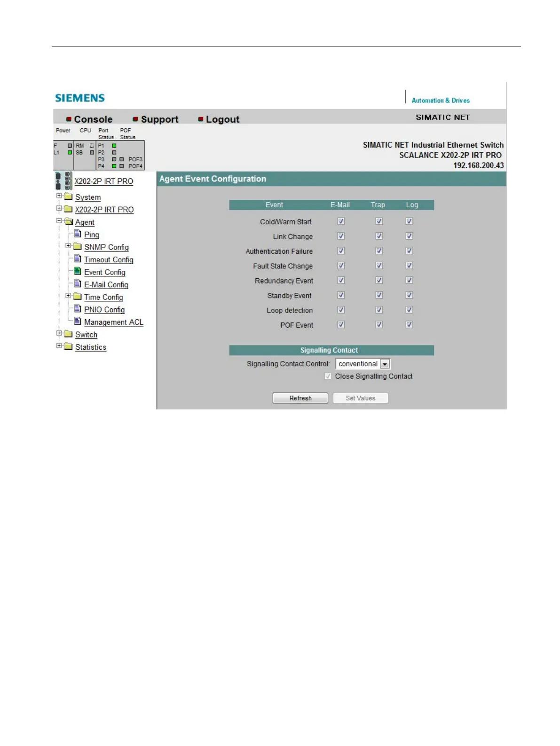
Task: Open the Console menu
Action: point(93,119)
